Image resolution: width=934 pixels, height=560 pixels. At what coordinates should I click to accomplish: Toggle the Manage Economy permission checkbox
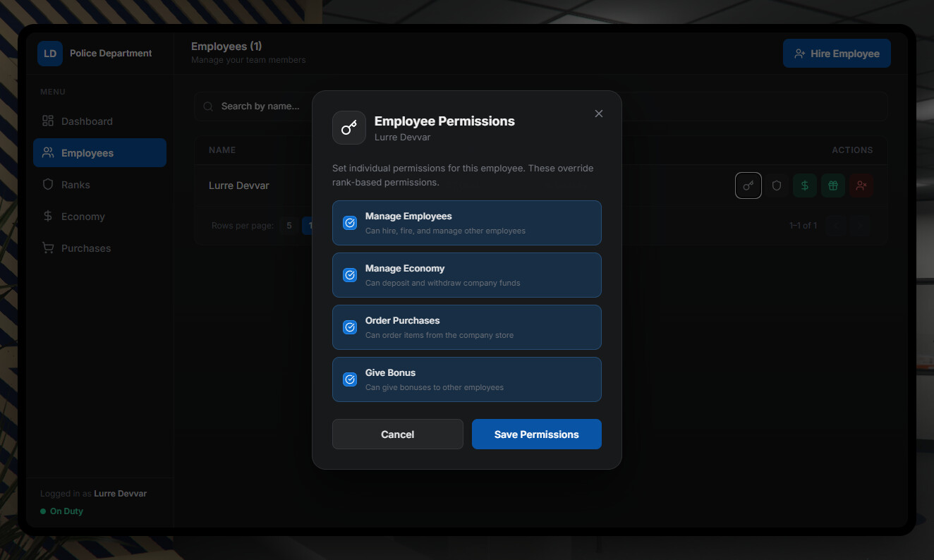[350, 275]
